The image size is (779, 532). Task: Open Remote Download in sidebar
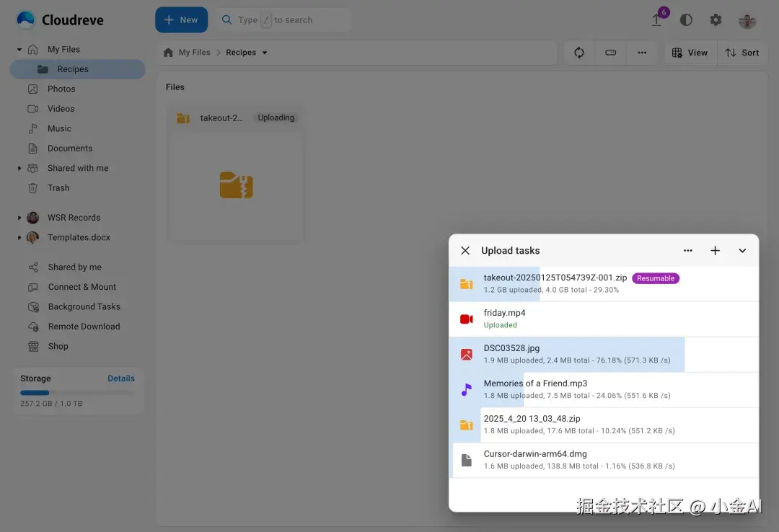click(84, 327)
